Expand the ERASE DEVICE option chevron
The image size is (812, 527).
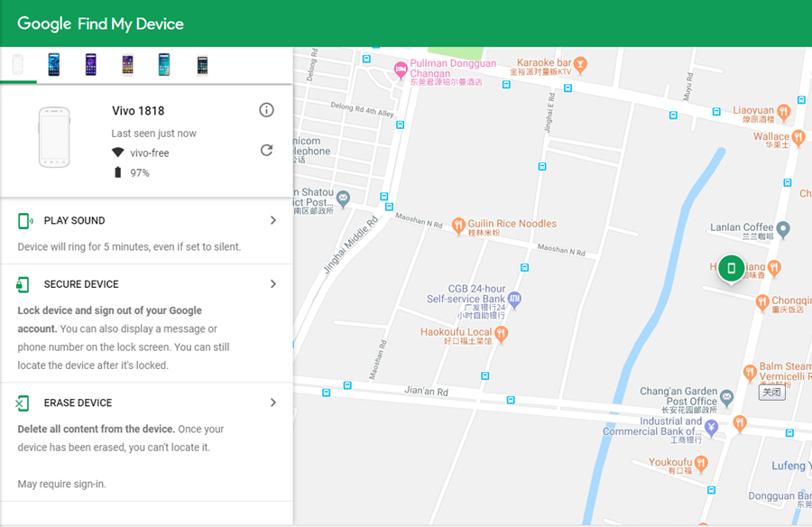coord(272,402)
